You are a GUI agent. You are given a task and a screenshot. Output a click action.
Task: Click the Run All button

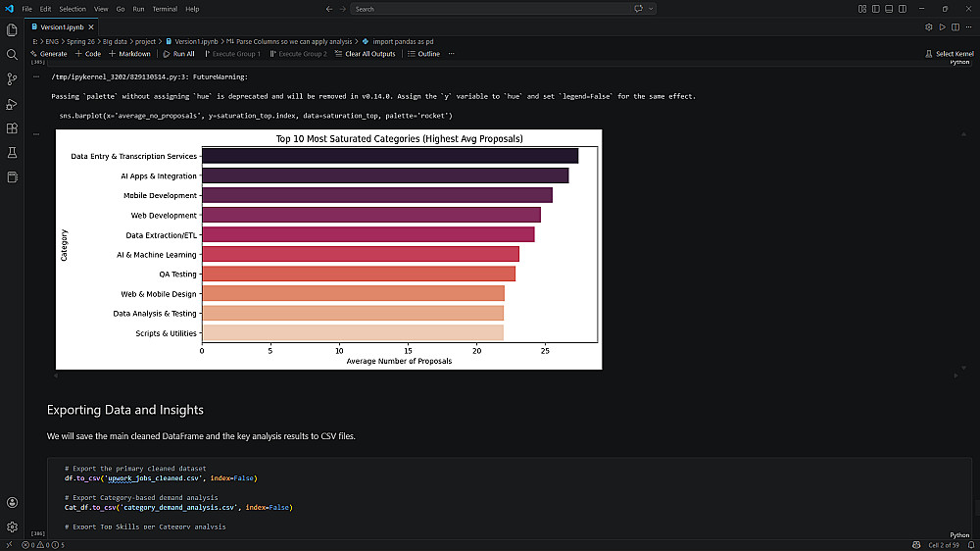(x=178, y=54)
